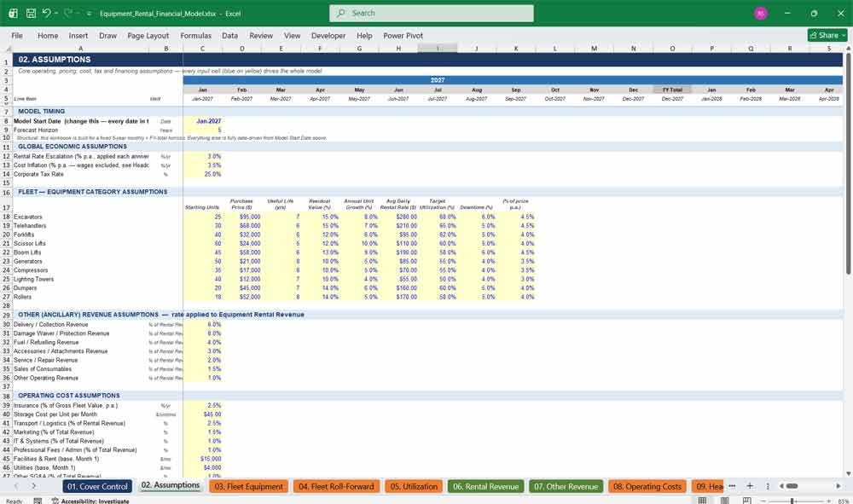Viewport: 853px width, 504px height.
Task: Switch to Page Layout view icon
Action: [724, 501]
